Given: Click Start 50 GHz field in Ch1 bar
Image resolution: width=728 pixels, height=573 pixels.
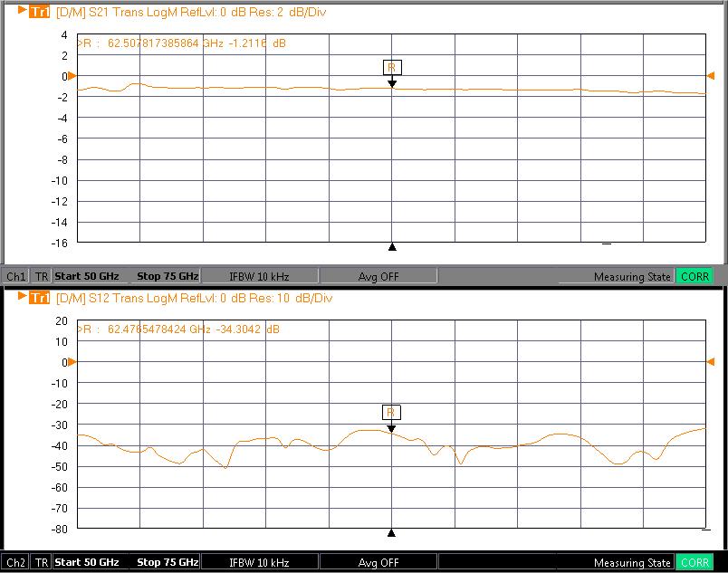Looking at the screenshot, I should 87,276.
